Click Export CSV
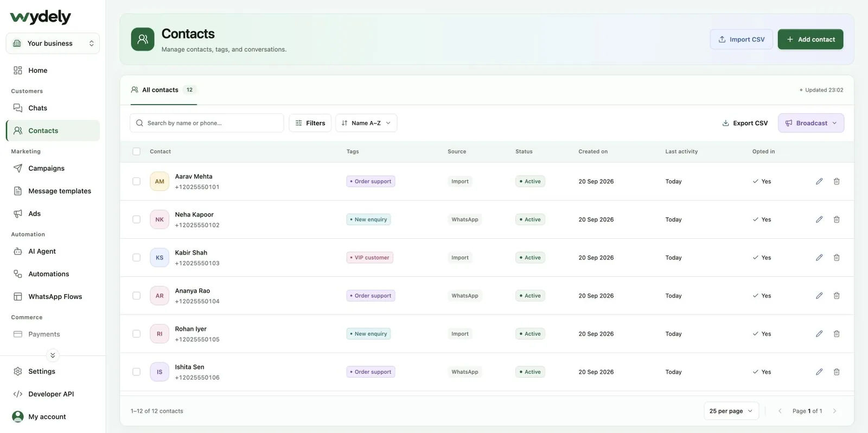Screen dimensions: 868x433 coord(745,123)
